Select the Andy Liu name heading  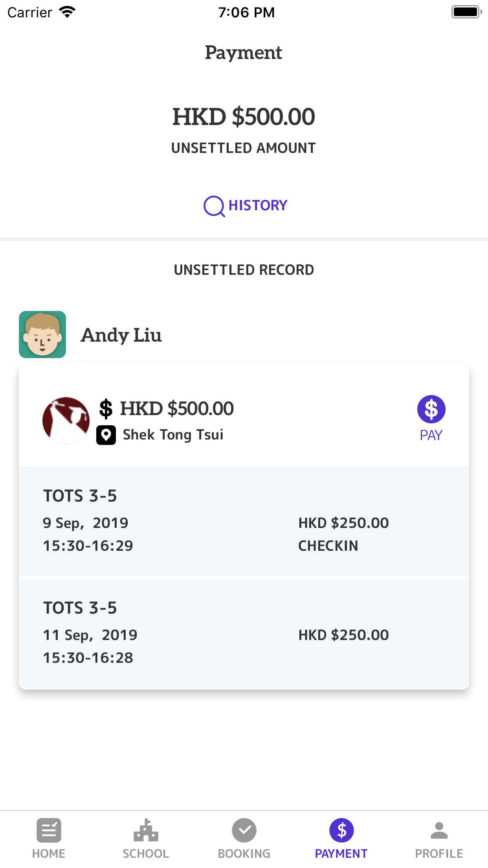[x=121, y=335]
